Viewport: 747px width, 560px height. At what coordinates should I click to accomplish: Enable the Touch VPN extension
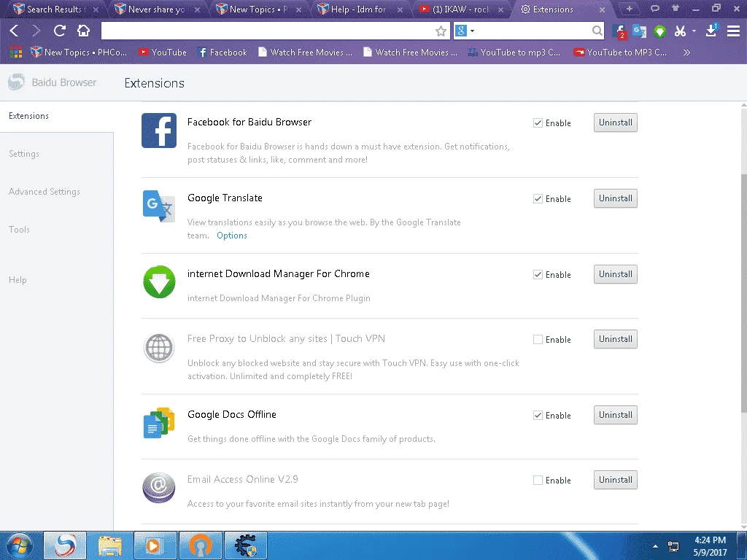pos(538,340)
